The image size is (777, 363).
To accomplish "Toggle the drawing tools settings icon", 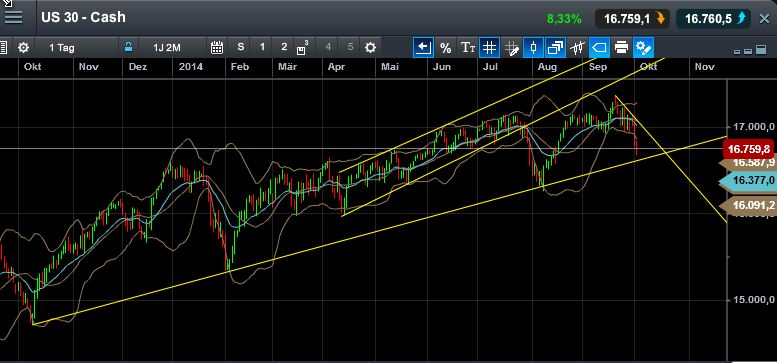I will tap(643, 48).
